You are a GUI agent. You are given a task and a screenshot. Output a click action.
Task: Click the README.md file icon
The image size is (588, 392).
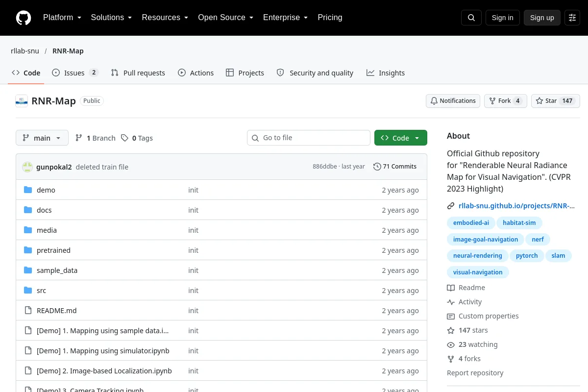point(28,311)
